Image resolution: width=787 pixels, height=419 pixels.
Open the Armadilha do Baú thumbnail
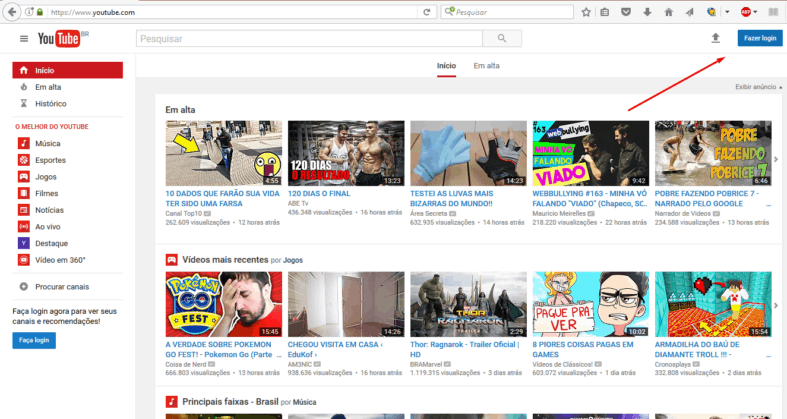tap(713, 304)
